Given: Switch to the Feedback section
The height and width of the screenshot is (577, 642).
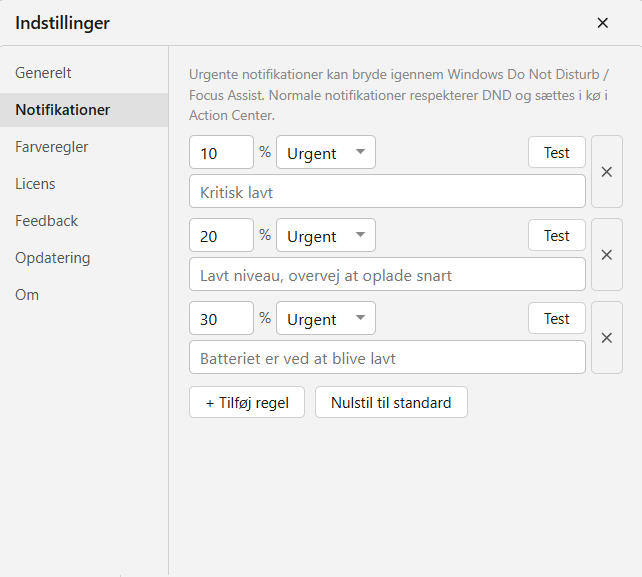Looking at the screenshot, I should (84, 221).
